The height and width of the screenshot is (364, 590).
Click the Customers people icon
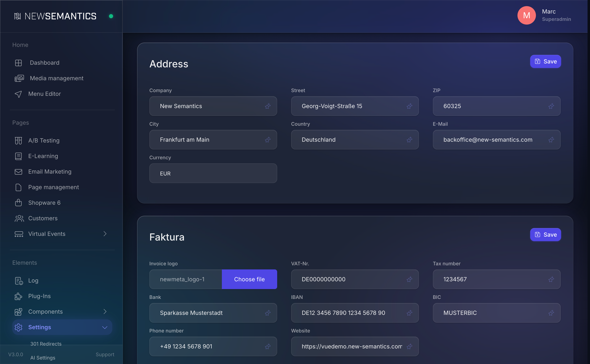(x=19, y=218)
